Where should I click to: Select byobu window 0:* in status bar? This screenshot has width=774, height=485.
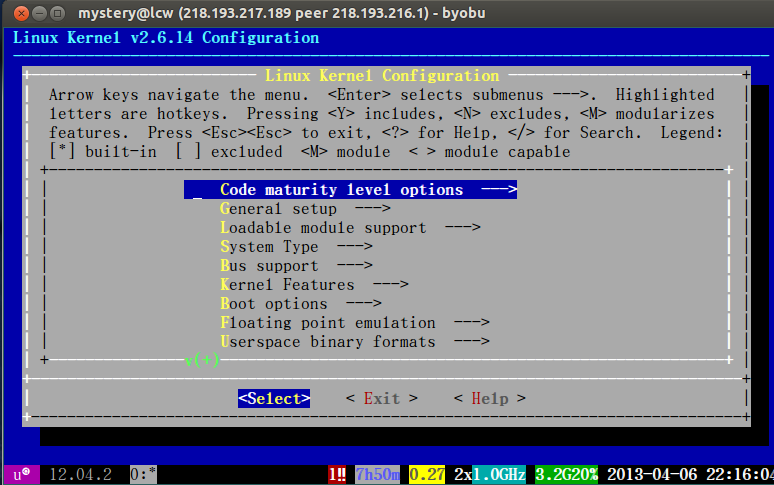click(143, 475)
